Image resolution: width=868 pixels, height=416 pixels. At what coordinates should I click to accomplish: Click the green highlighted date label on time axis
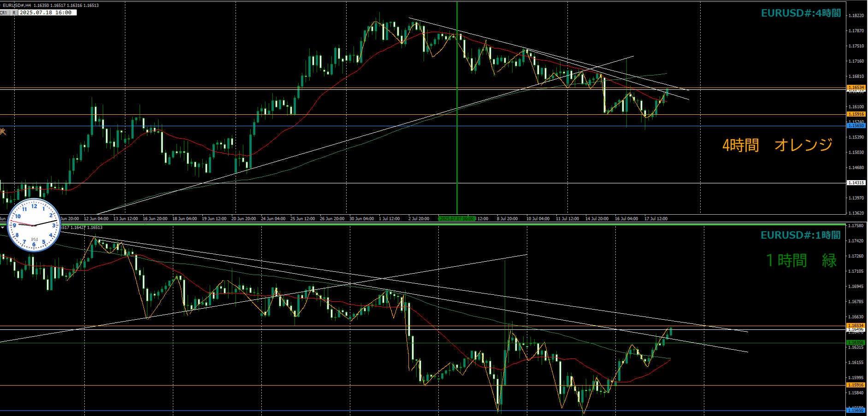[x=457, y=218]
